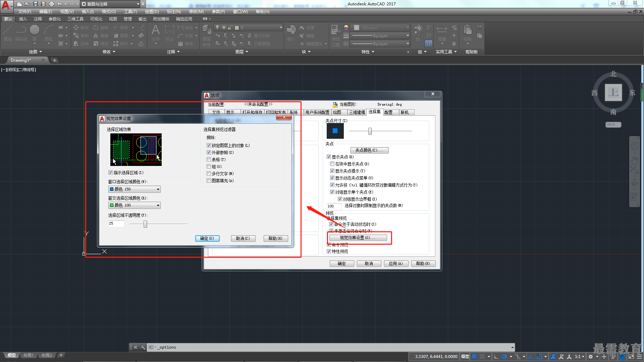Click the Undo arrow icon

coord(60,4)
